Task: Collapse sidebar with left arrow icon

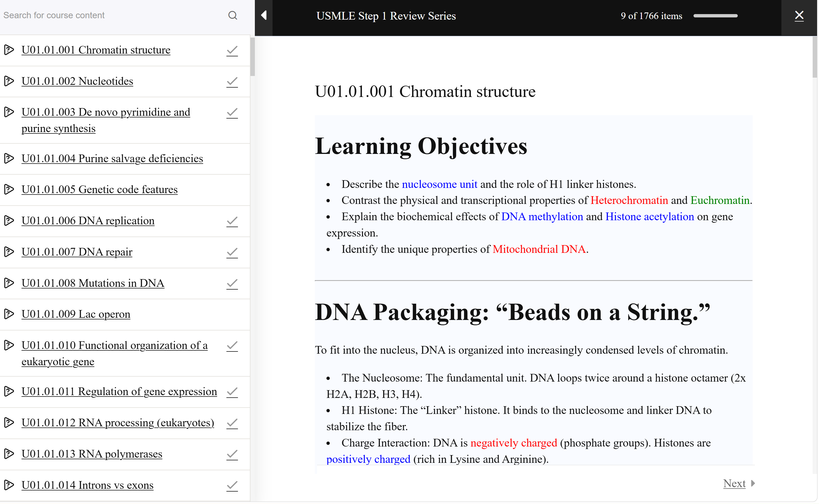Action: click(x=264, y=15)
